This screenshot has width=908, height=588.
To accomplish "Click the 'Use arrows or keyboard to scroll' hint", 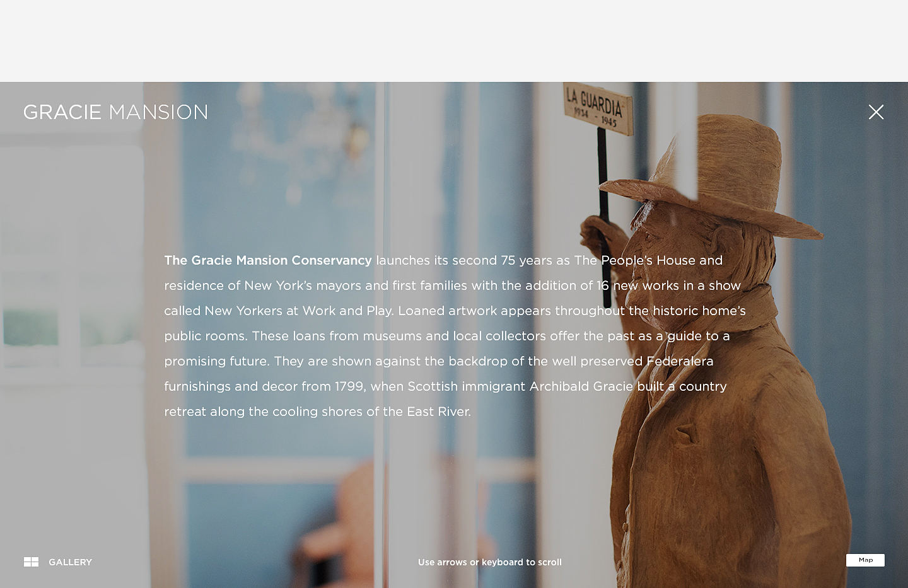I will point(489,562).
